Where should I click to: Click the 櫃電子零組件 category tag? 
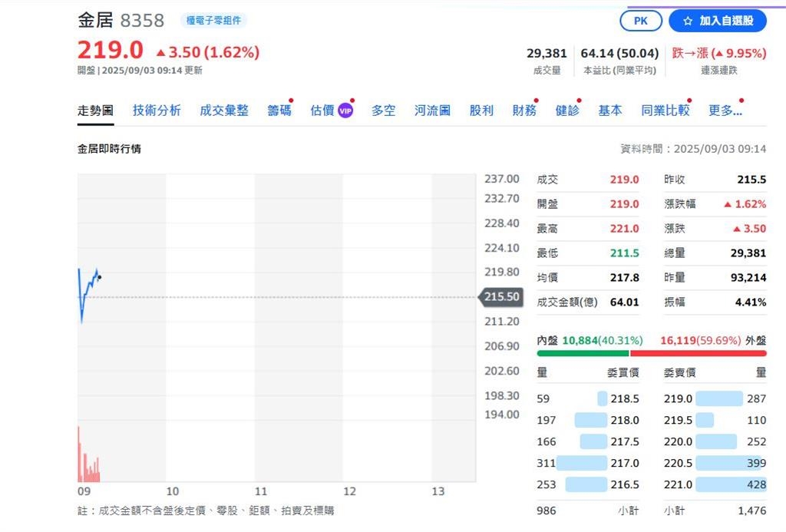click(x=213, y=21)
